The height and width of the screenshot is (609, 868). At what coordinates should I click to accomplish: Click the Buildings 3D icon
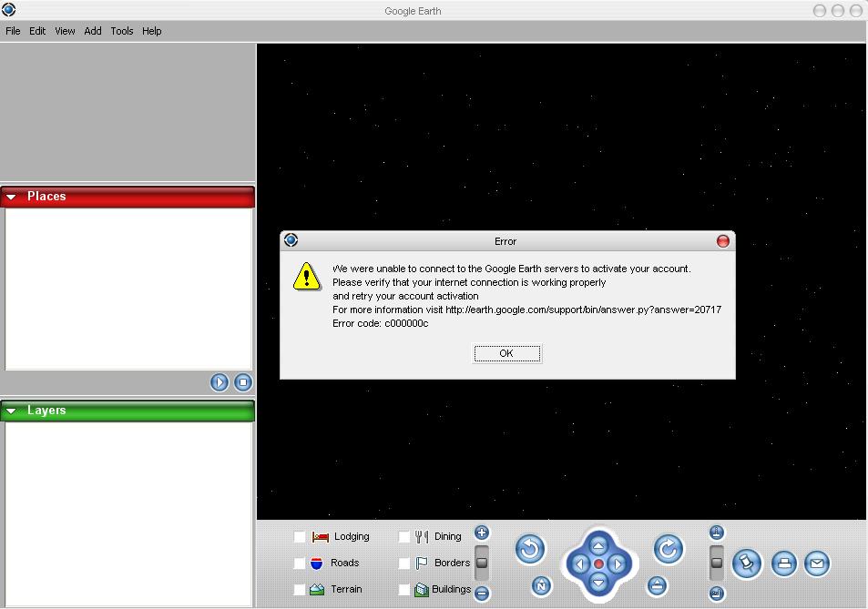[x=422, y=590]
